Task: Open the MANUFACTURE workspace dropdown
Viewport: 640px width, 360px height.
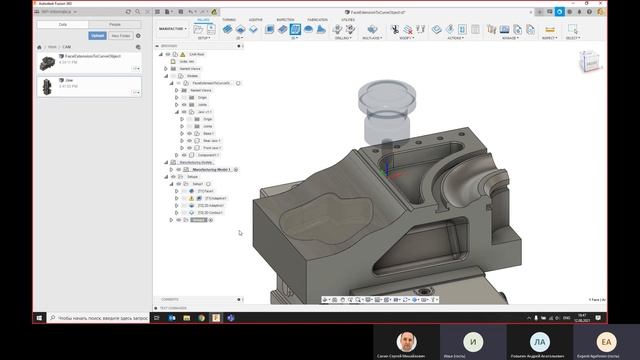Action: 173,29
